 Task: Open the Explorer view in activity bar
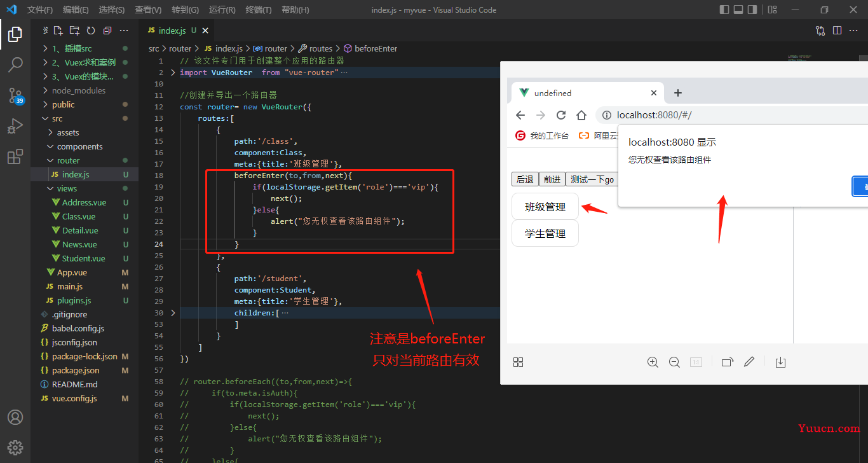tap(15, 34)
